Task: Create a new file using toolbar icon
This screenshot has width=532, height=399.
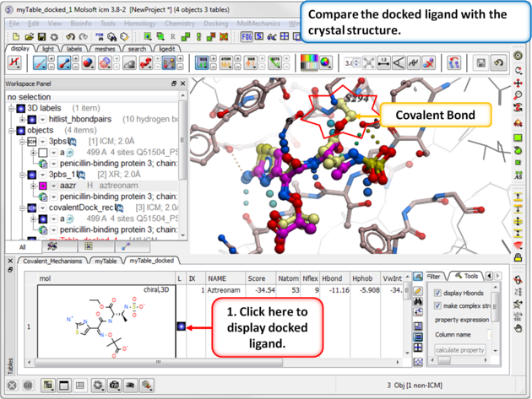Action: coord(16,36)
